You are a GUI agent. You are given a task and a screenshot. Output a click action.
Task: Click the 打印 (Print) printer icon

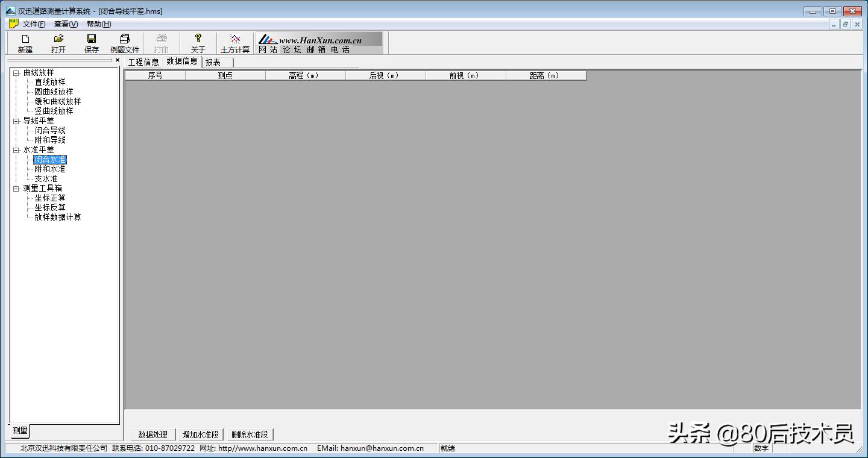[162, 39]
